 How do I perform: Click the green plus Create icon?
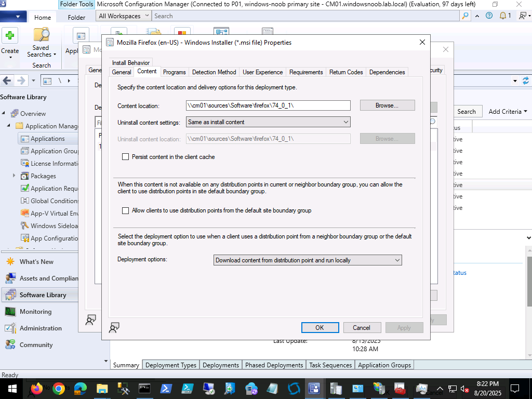pos(10,36)
